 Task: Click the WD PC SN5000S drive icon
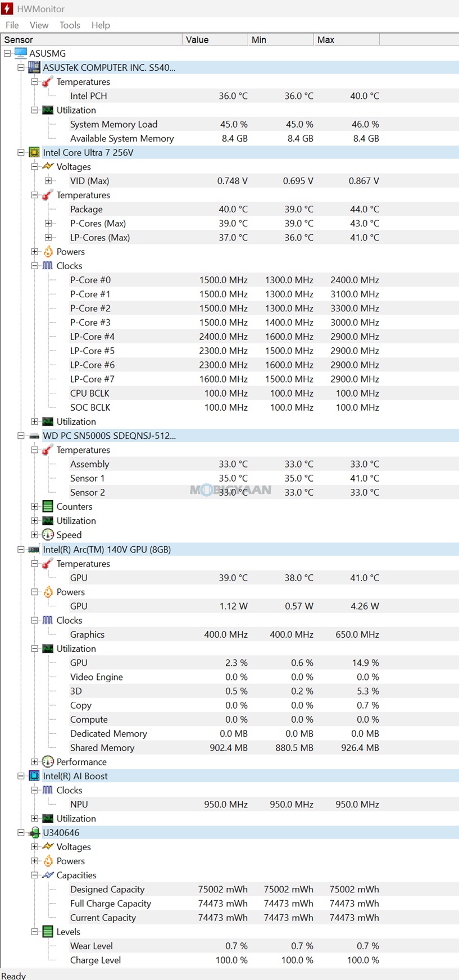[34, 435]
